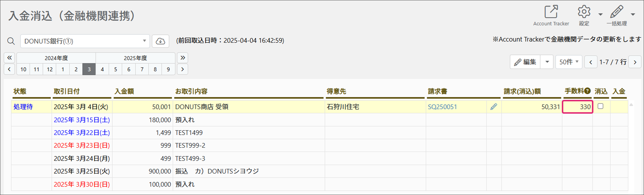Expand the dropdown arrow beside 設定

pyautogui.click(x=601, y=15)
